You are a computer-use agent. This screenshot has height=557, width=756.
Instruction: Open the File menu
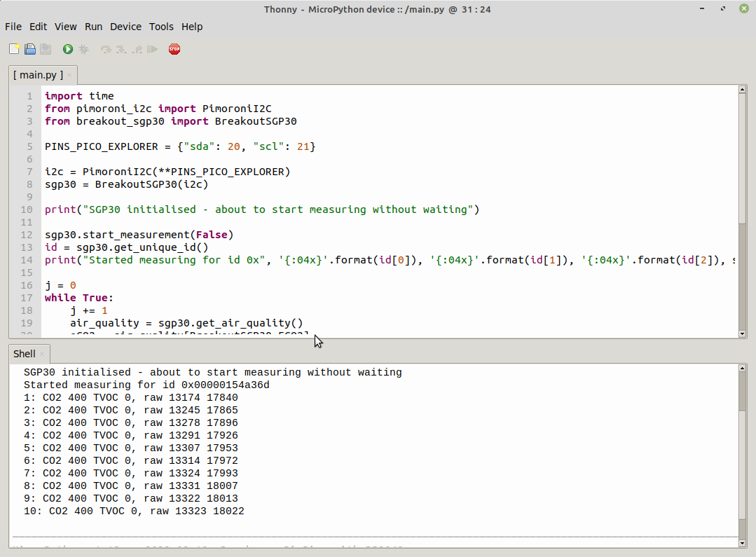pos(13,27)
